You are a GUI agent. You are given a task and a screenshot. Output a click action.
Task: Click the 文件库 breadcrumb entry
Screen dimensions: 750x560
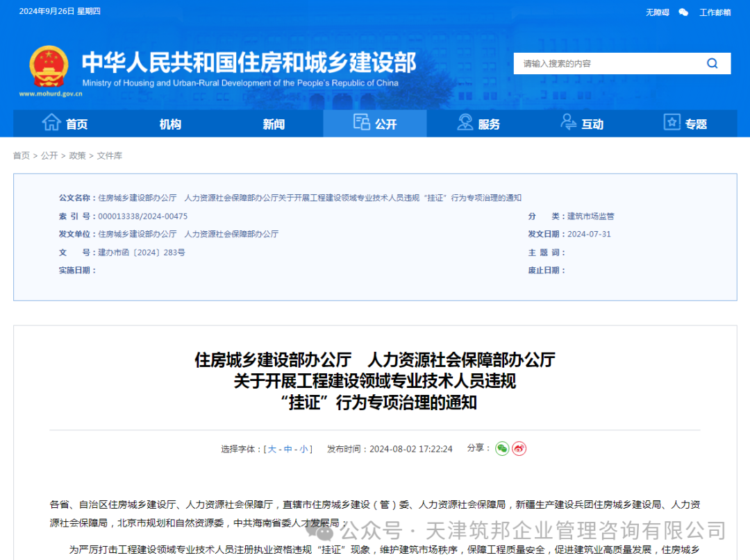(x=108, y=155)
